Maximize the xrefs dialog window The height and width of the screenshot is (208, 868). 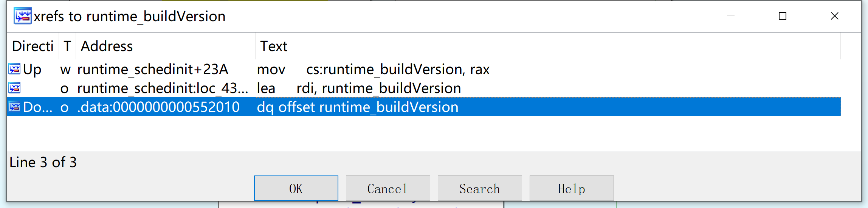point(783,16)
